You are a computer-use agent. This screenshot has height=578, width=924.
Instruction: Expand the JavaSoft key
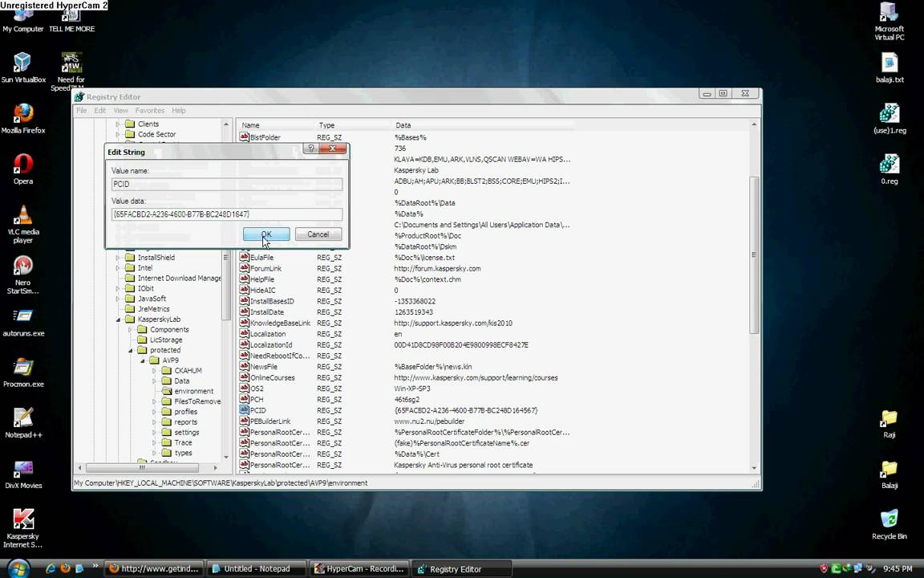(118, 299)
